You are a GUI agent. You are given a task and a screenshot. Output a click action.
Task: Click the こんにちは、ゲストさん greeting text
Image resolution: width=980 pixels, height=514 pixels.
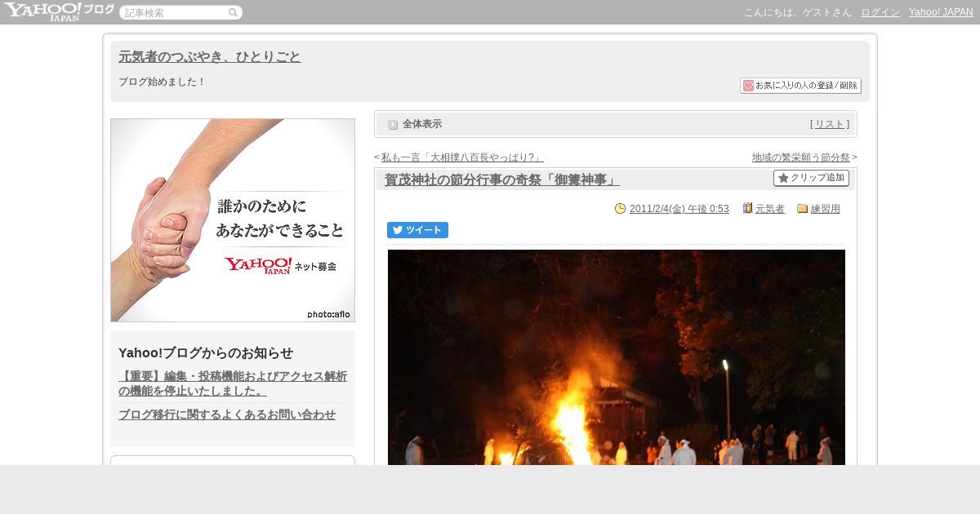pos(797,12)
